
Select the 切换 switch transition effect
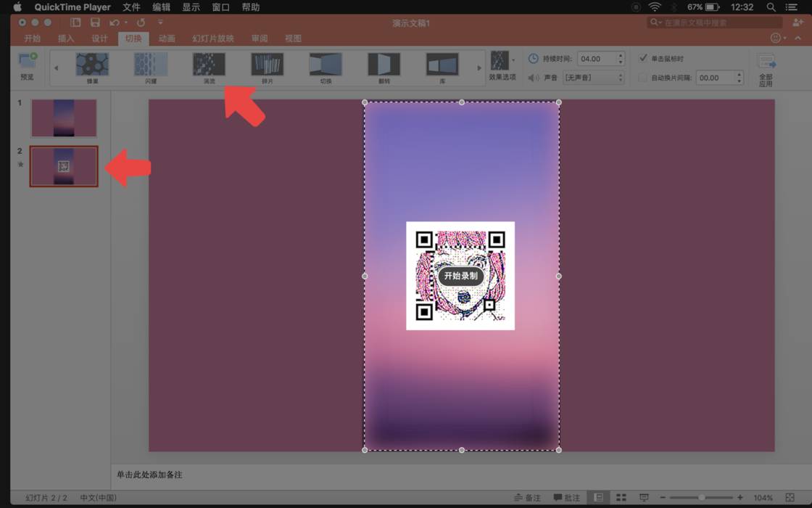(326, 68)
